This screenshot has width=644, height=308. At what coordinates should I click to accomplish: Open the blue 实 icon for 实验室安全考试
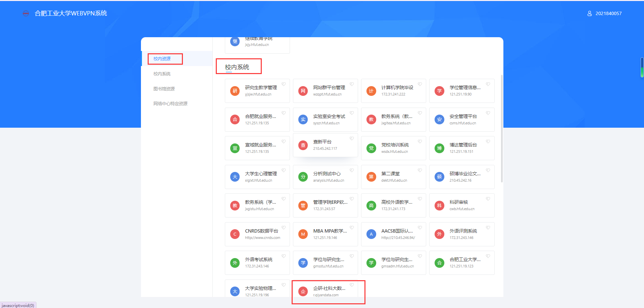[303, 120]
